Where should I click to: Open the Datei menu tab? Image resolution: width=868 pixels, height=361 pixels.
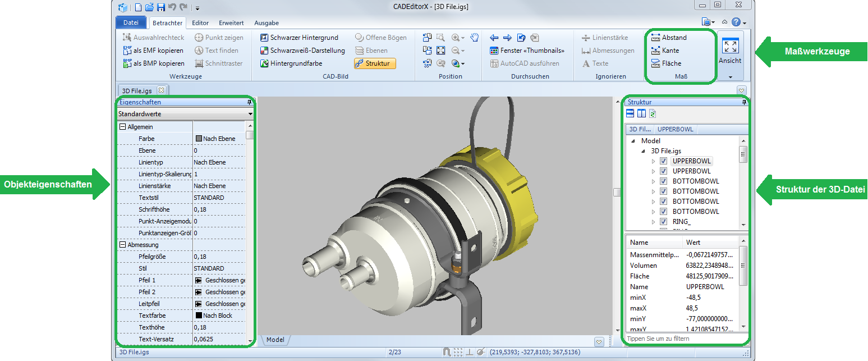[131, 23]
